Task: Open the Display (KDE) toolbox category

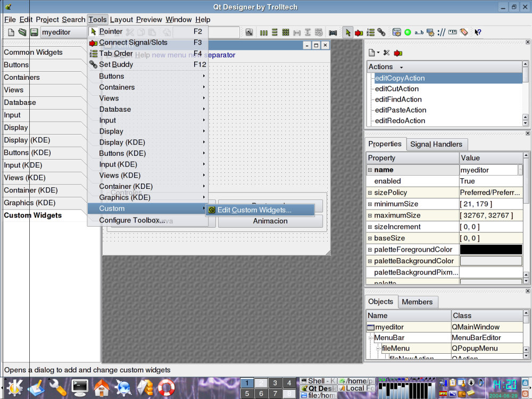Action: (27, 140)
